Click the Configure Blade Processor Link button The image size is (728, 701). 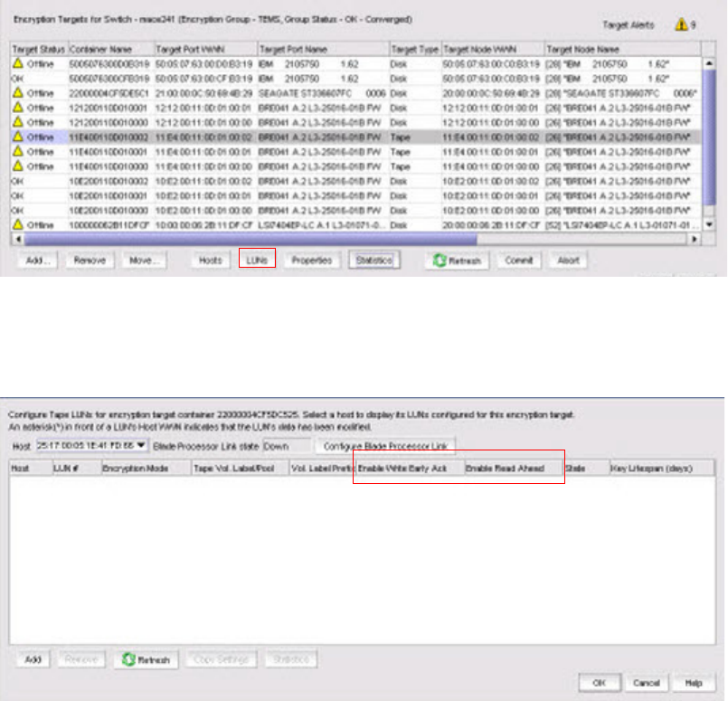coord(386,446)
